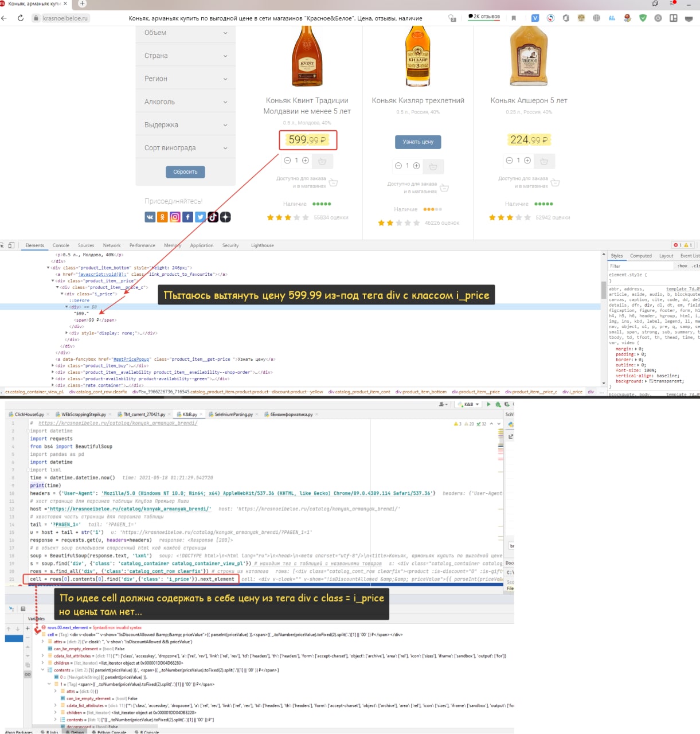Expand the div product_item__buy node
Screen dimensions: 700x734
pos(53,365)
